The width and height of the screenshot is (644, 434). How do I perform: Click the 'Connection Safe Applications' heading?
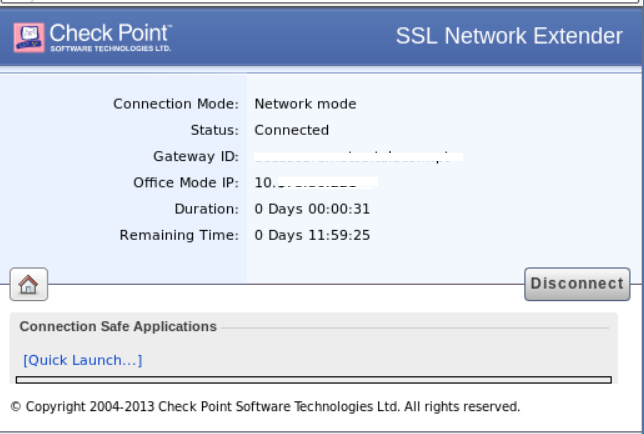click(118, 326)
